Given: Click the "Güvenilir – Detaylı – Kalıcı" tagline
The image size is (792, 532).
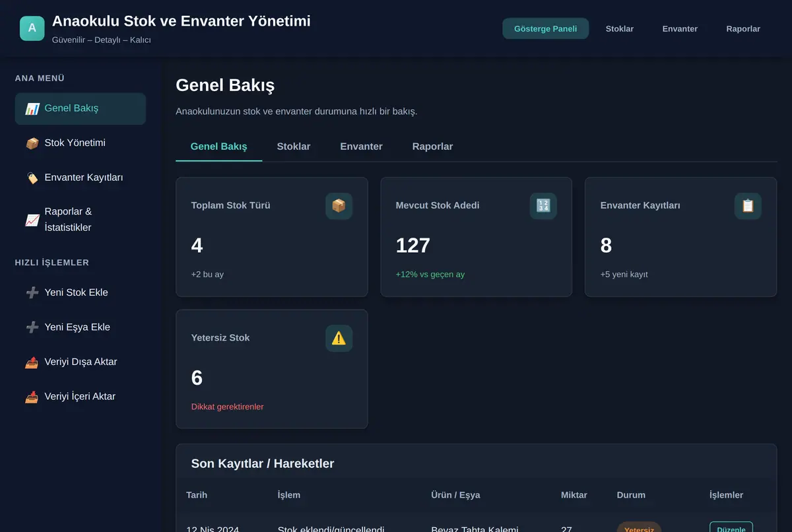Looking at the screenshot, I should (102, 40).
